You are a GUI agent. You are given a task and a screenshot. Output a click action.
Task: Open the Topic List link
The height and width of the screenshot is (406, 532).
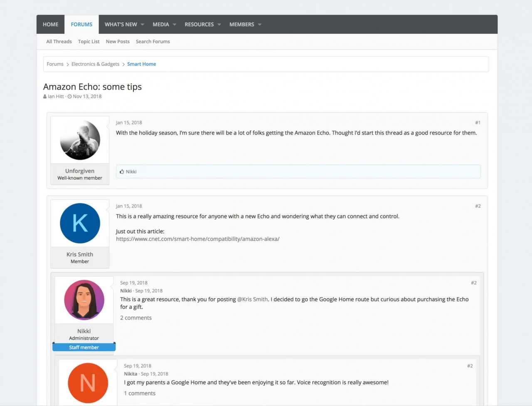[89, 42]
